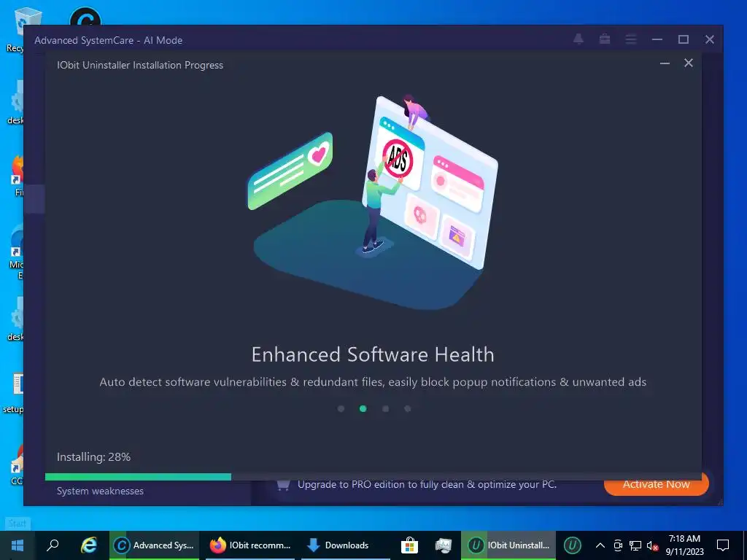Viewport: 747px width, 560px height.
Task: Select the Microsoft Edge desktop shortcut
Action: (x=16, y=252)
